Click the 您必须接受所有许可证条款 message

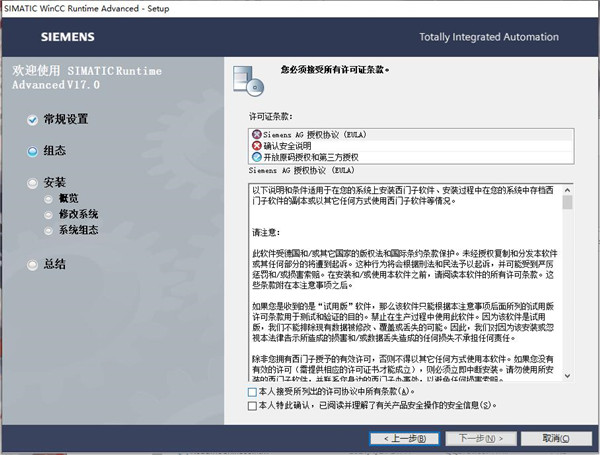(x=335, y=70)
